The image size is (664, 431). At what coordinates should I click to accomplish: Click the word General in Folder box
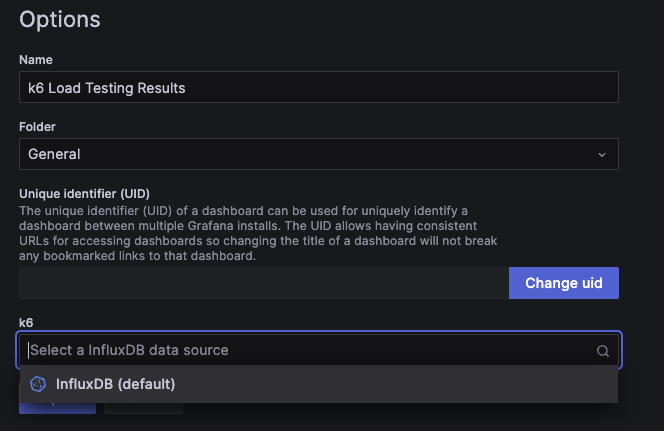(54, 154)
